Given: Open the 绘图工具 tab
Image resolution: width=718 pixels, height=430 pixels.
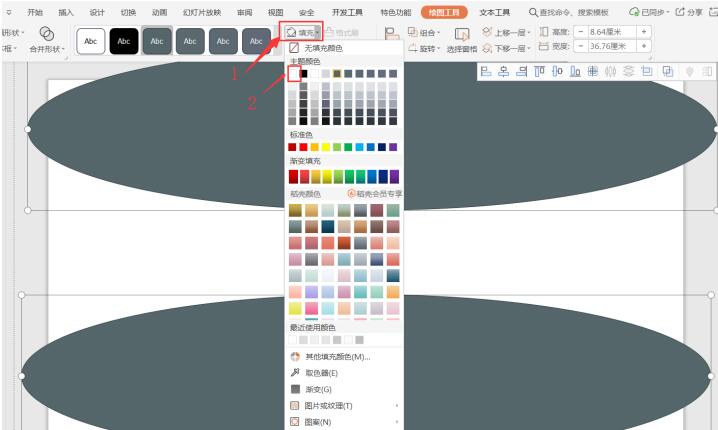Looking at the screenshot, I should tap(444, 12).
